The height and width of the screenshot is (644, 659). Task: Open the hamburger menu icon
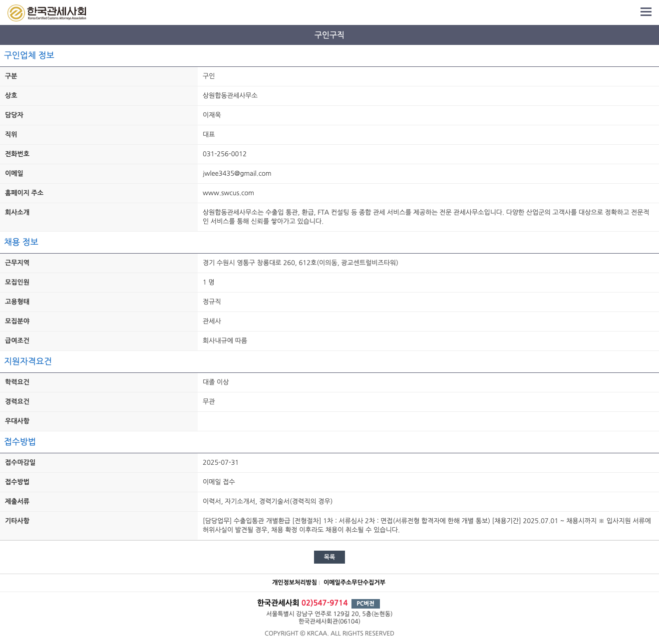(646, 12)
